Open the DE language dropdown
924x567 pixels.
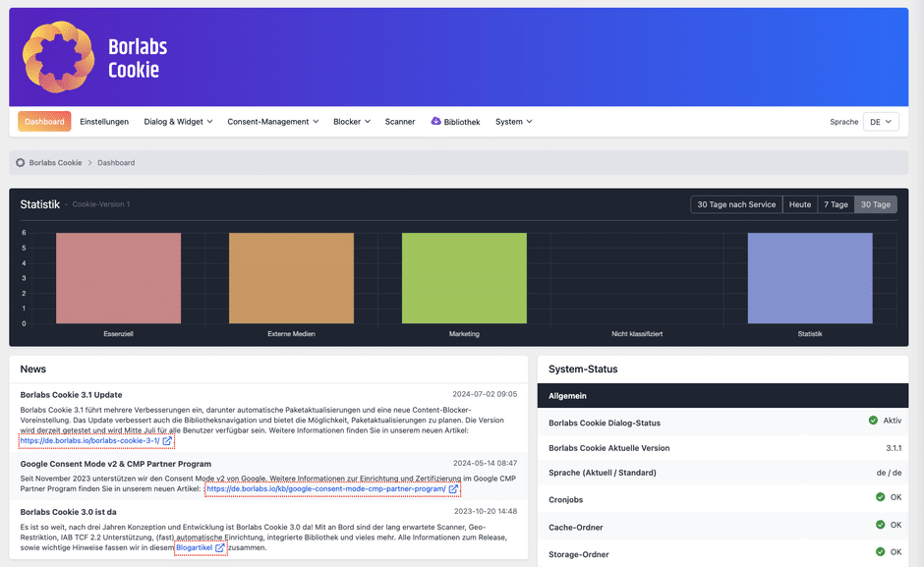coord(880,121)
